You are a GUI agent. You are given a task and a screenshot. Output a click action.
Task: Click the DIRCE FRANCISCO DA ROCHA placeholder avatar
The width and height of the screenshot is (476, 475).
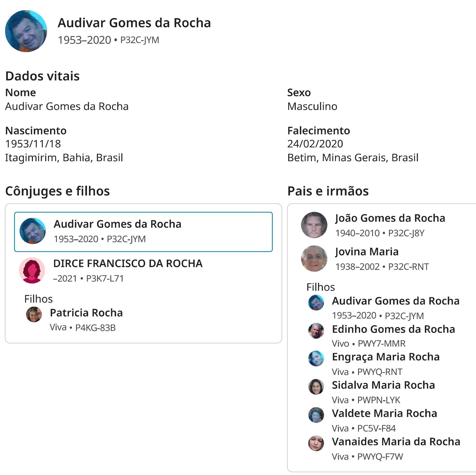pos(32,270)
